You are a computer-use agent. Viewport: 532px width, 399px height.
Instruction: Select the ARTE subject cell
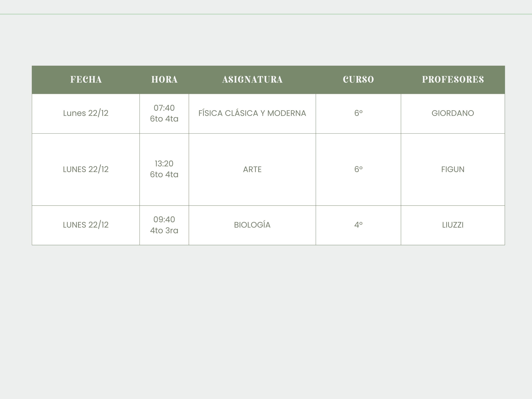[x=252, y=169]
